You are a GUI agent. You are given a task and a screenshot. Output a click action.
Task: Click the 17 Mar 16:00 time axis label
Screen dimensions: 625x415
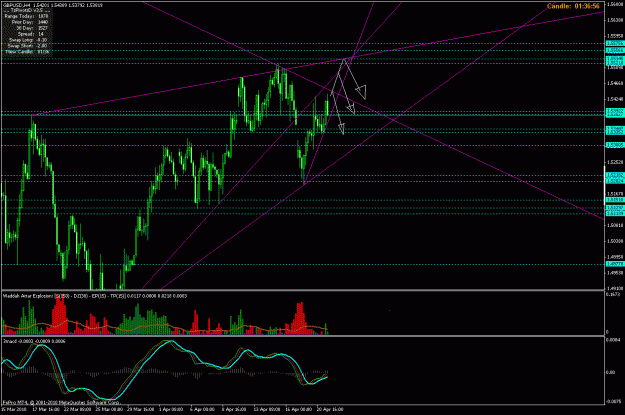point(44,409)
